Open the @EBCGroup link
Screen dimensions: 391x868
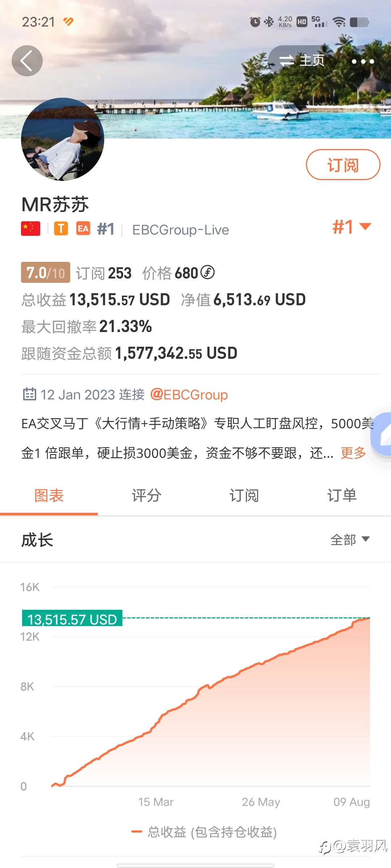(x=189, y=395)
